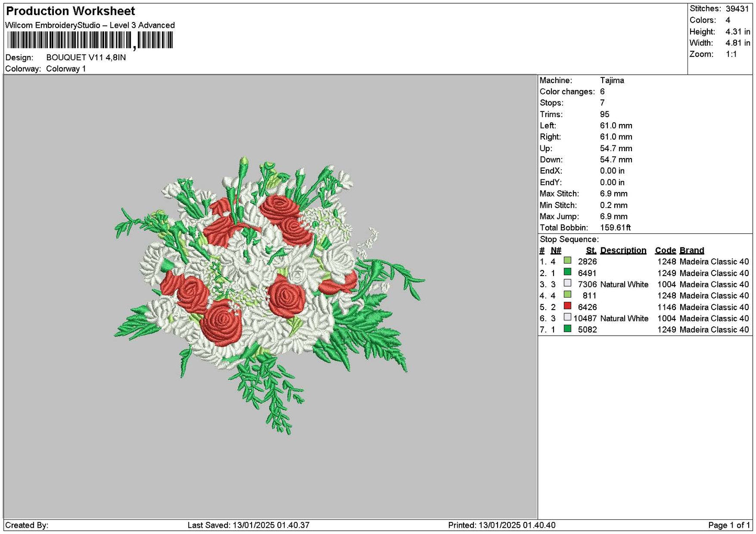Viewport: 756px width, 534px height.
Task: Click the bouquet embroidery design preview
Action: tap(269, 296)
